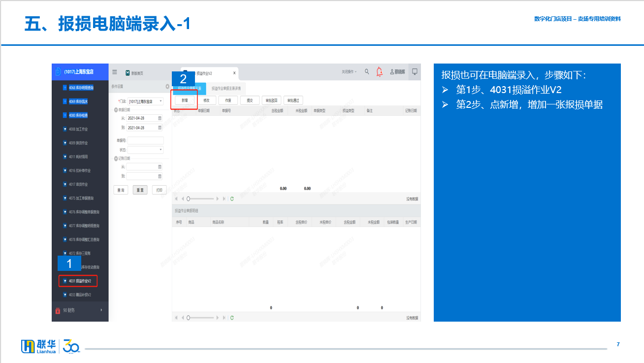Click the upper grid page slider handle
This screenshot has width=644, height=363.
coord(189,198)
